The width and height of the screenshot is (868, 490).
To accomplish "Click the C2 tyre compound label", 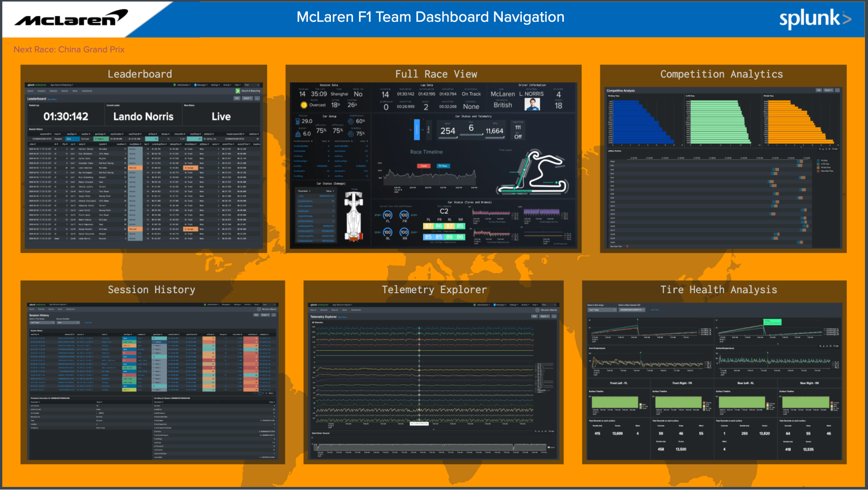I will [444, 211].
